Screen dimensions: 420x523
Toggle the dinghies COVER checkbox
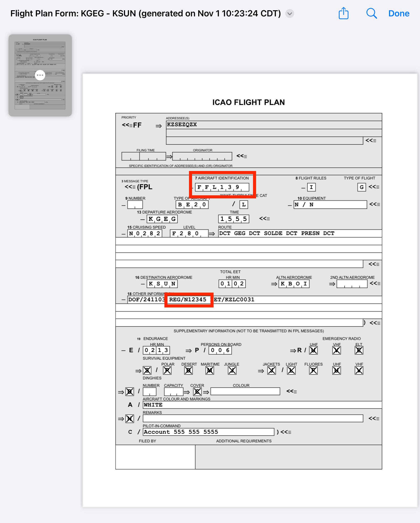[x=197, y=392]
